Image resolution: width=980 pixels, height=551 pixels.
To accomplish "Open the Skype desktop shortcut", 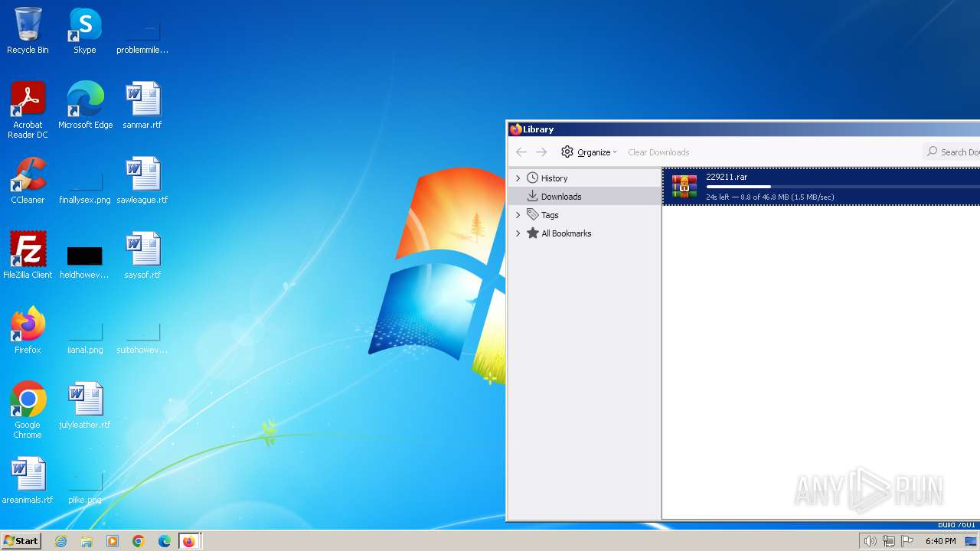I will tap(85, 31).
